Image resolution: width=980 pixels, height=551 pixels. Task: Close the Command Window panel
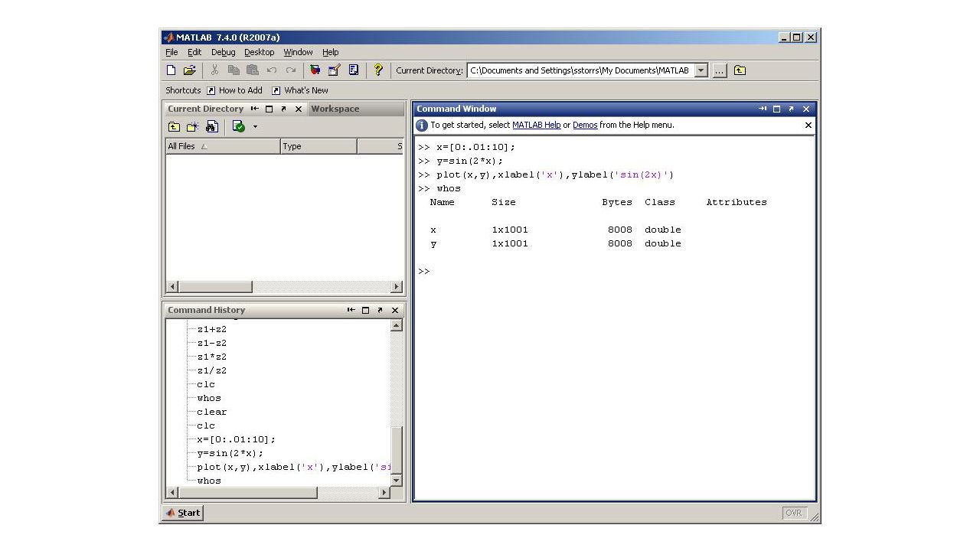pos(806,109)
